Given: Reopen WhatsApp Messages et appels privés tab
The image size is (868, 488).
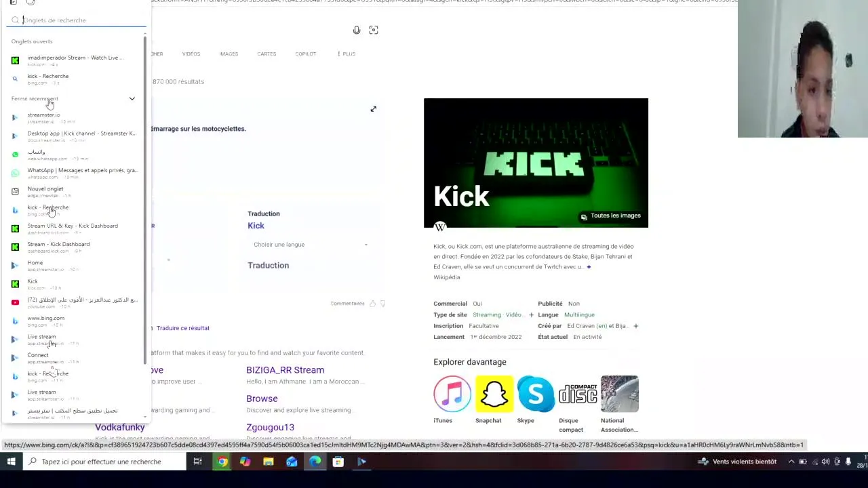Looking at the screenshot, I should pyautogui.click(x=75, y=173).
